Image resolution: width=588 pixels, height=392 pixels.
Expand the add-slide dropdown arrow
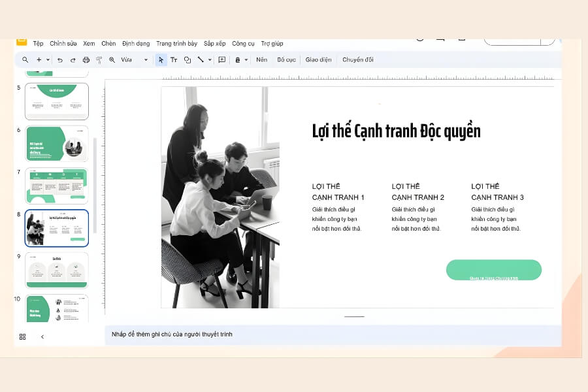(46, 59)
